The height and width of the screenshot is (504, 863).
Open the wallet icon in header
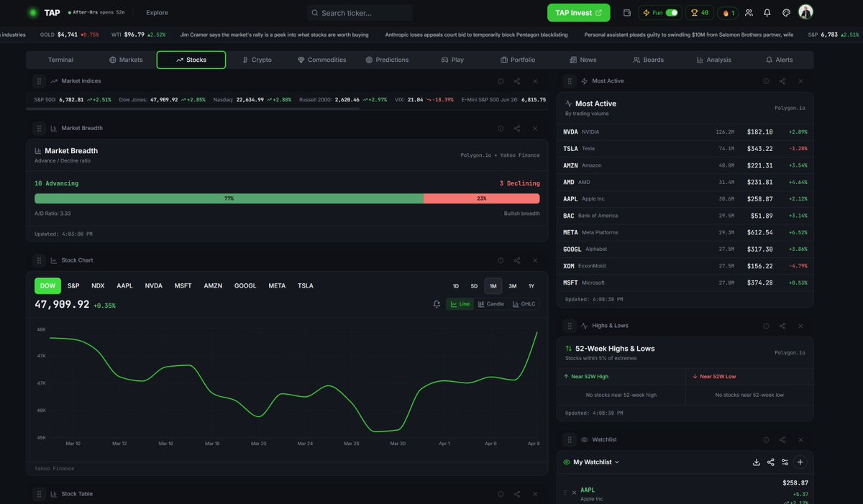pos(627,13)
